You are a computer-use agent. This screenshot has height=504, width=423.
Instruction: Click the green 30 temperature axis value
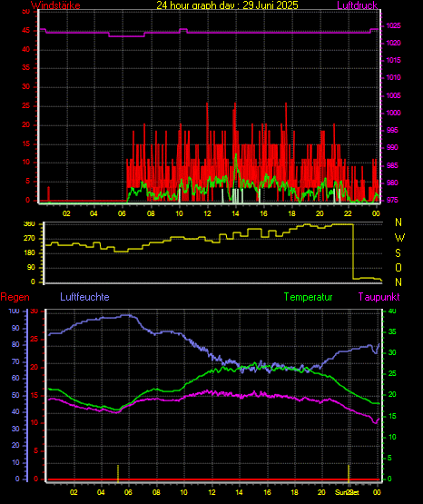point(392,353)
